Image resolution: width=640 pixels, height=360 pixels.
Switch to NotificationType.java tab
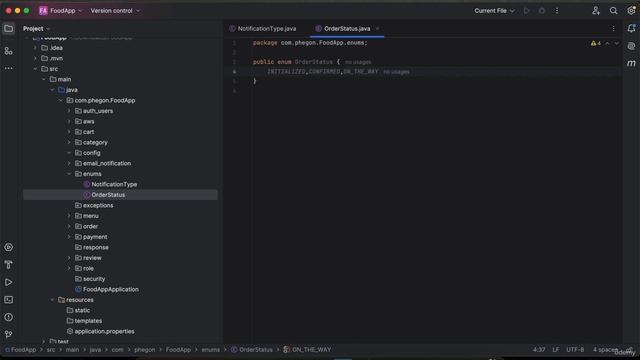263,29
